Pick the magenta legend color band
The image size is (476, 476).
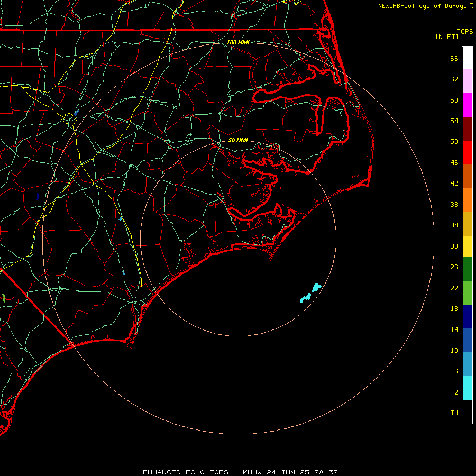(x=467, y=105)
